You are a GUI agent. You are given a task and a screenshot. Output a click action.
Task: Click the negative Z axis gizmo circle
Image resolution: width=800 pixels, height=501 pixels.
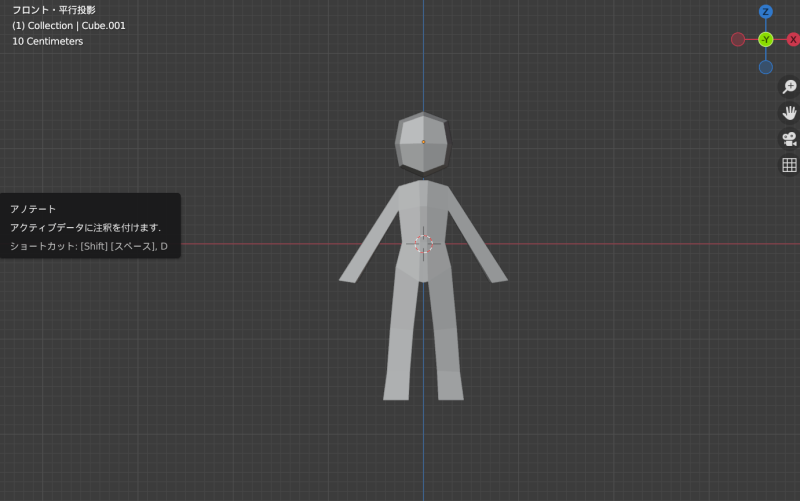[765, 67]
